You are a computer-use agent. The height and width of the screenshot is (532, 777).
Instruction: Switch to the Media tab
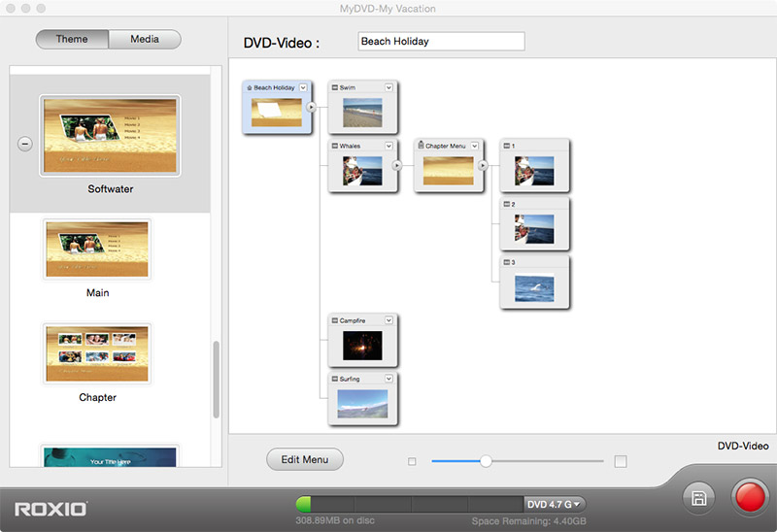(144, 40)
